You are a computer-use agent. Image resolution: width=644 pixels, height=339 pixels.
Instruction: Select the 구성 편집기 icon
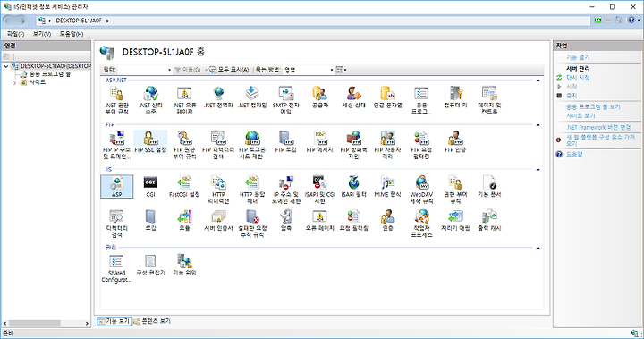(x=150, y=266)
